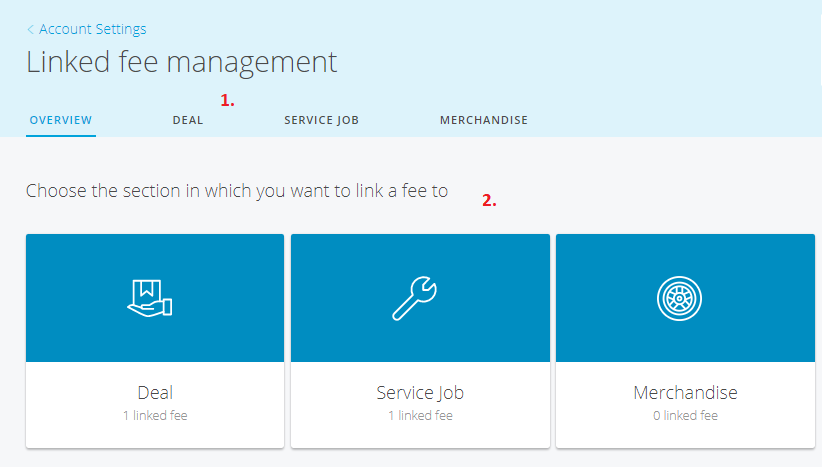Click the red '2.' annotation marker

tap(489, 200)
